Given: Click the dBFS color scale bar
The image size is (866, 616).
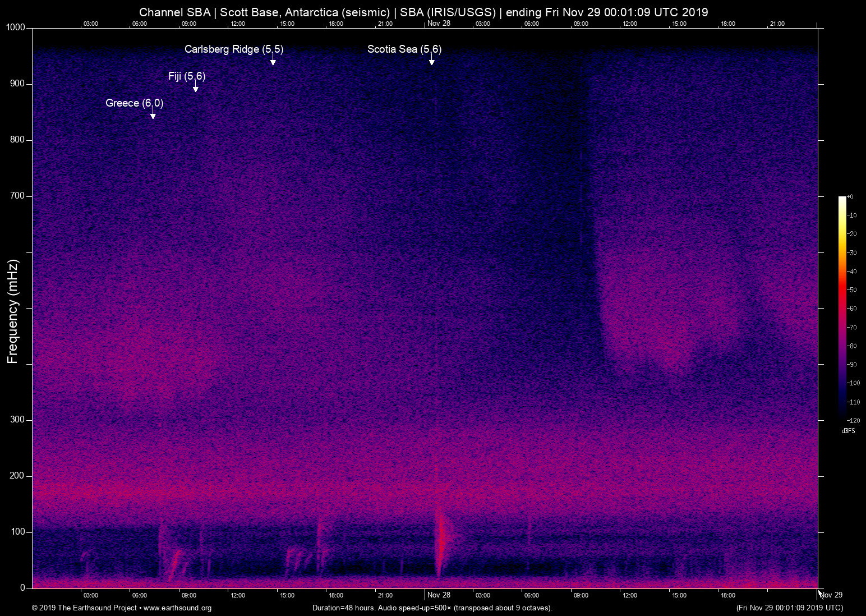Looking at the screenshot, I should 842,307.
